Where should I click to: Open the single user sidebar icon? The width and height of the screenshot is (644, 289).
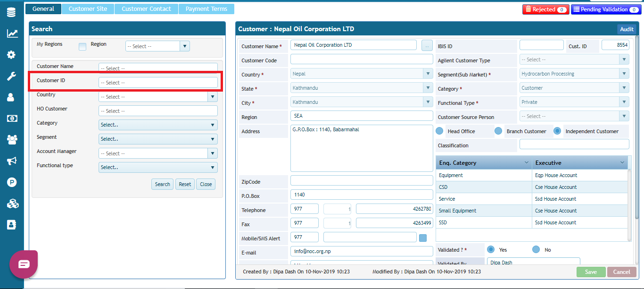point(11,97)
